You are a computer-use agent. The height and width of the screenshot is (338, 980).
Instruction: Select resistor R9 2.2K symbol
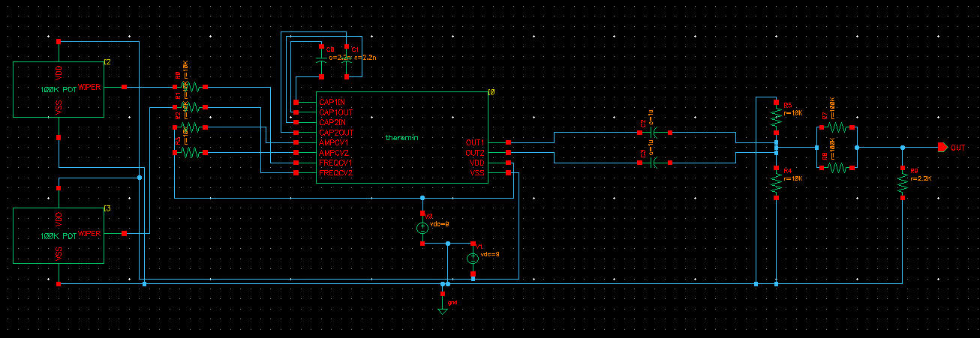click(903, 183)
